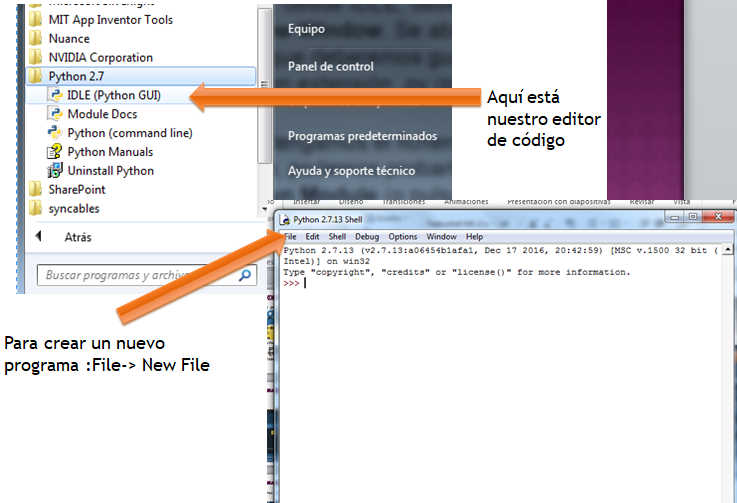Open the File menu in Python Shell
Image resolution: width=737 pixels, height=503 pixels.
click(x=290, y=236)
